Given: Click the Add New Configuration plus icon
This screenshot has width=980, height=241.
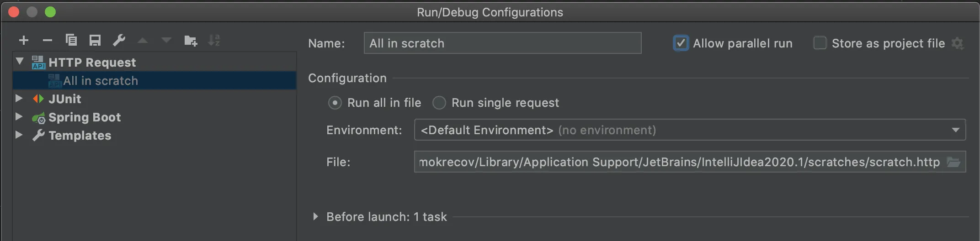Looking at the screenshot, I should (24, 41).
